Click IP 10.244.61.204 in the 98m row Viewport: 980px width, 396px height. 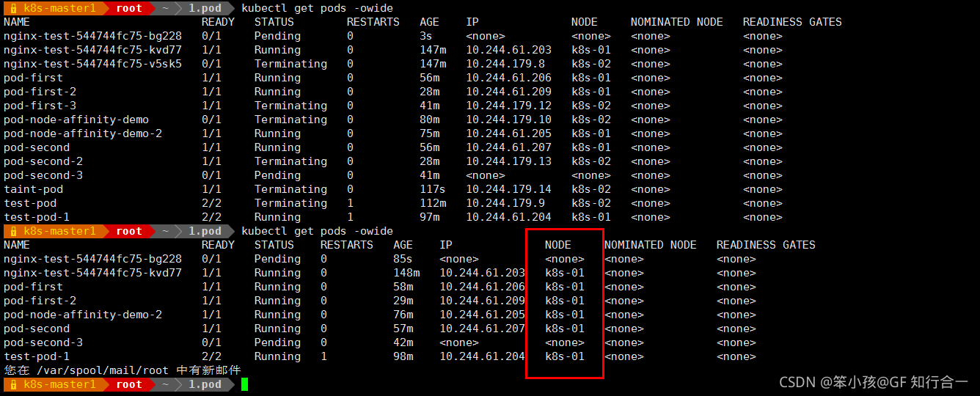pos(482,356)
